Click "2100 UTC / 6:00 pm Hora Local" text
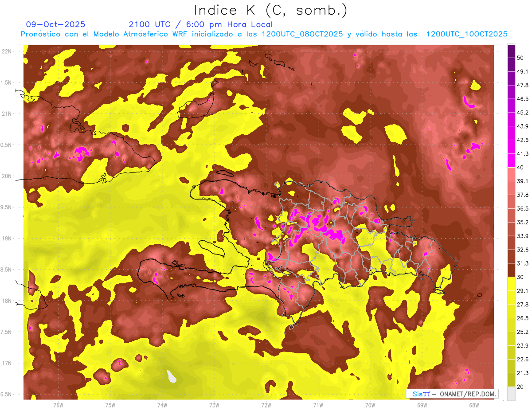Viewport: 532px width, 411px height. [x=201, y=24]
